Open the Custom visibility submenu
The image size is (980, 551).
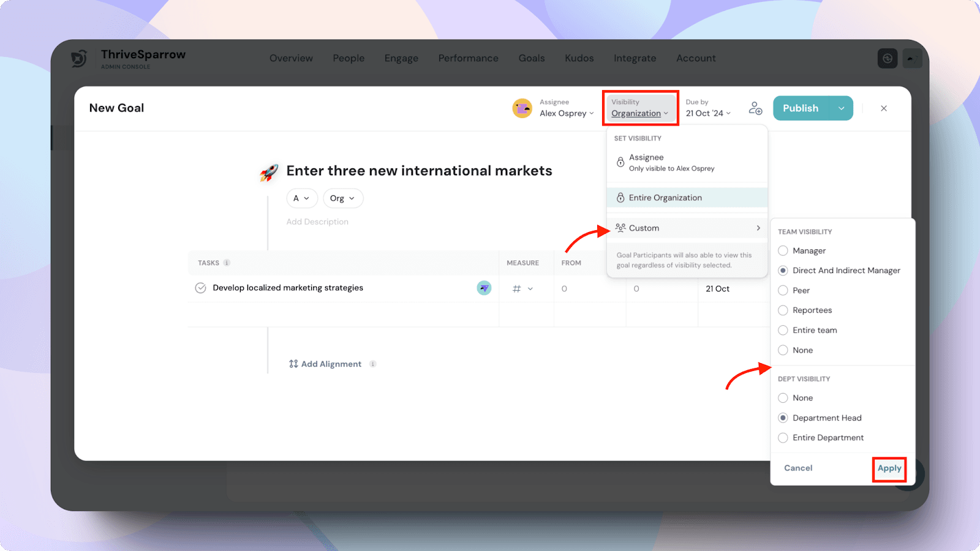[x=686, y=228]
